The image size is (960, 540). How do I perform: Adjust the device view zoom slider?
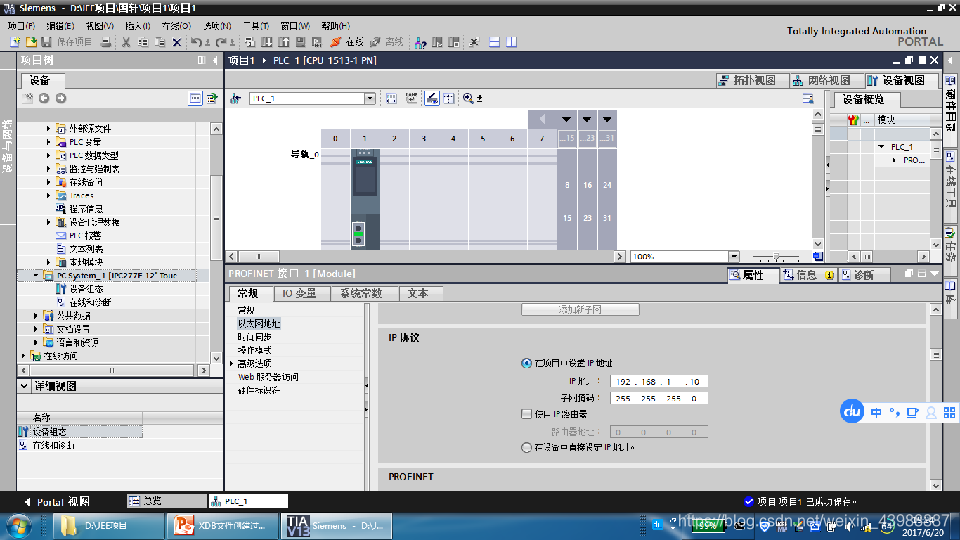(x=776, y=257)
